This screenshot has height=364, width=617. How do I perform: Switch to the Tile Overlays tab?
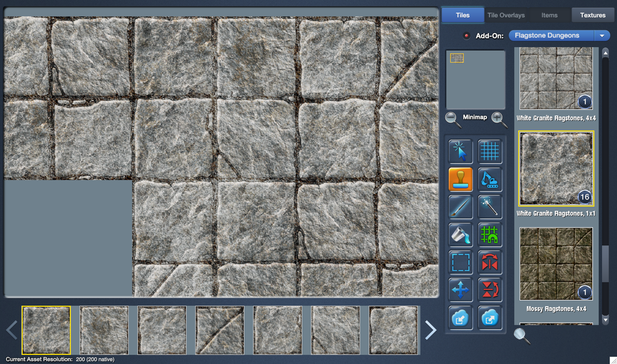[506, 15]
